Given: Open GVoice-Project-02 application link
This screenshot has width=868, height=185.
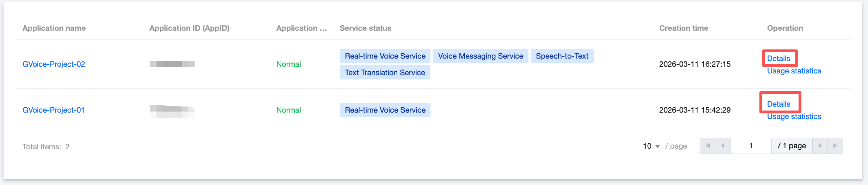Looking at the screenshot, I should (54, 64).
